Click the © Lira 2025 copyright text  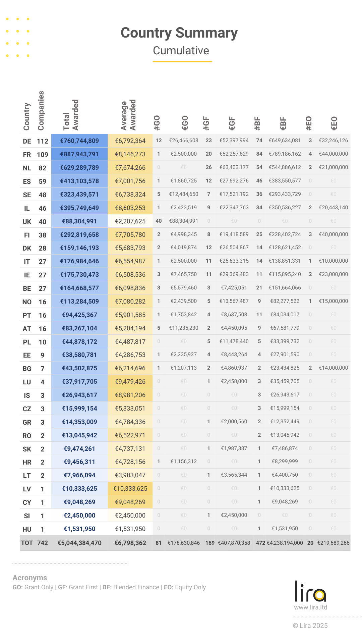coord(310,626)
